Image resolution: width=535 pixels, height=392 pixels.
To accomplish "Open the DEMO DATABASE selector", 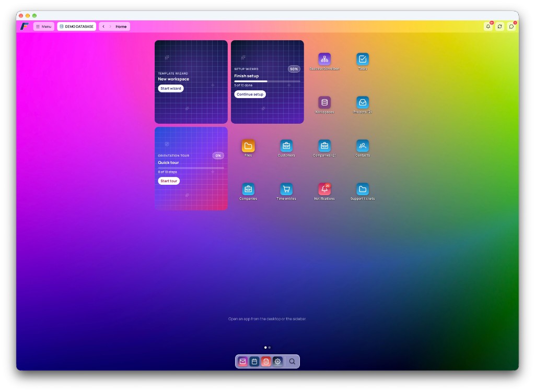I will click(76, 26).
